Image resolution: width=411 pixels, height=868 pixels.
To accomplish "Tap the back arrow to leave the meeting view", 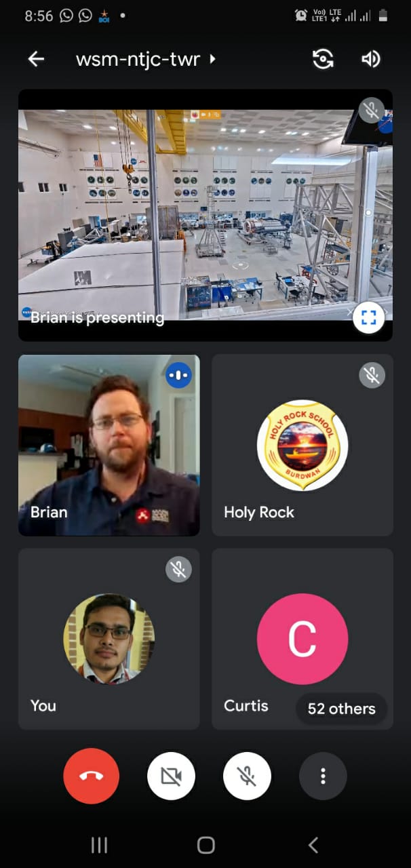I will (x=36, y=60).
